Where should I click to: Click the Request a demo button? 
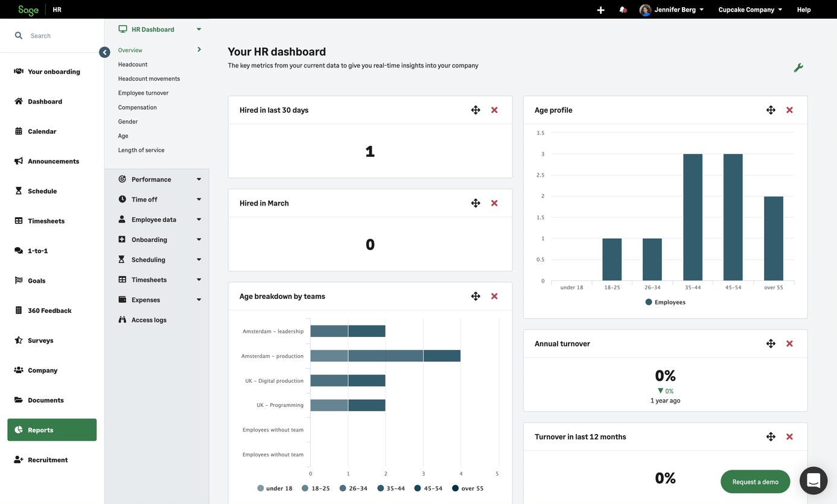tap(755, 482)
